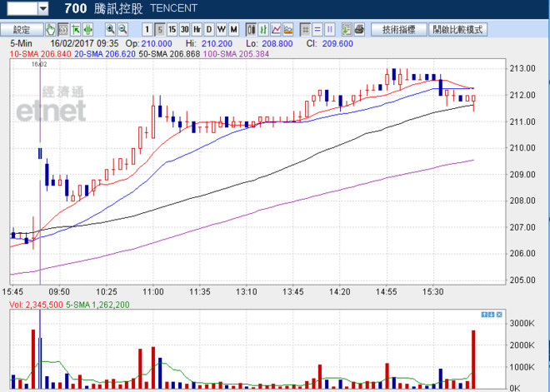Image resolution: width=550 pixels, height=392 pixels.
Task: Toggle vertical grid lines only
Action: [330, 30]
